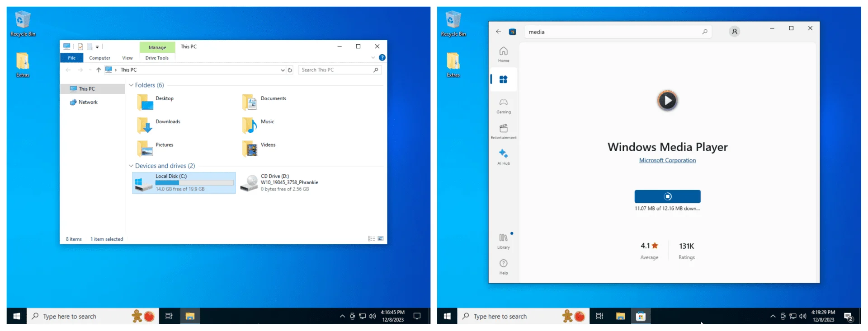
Task: Click the Windows Media Player play logo
Action: 667,100
